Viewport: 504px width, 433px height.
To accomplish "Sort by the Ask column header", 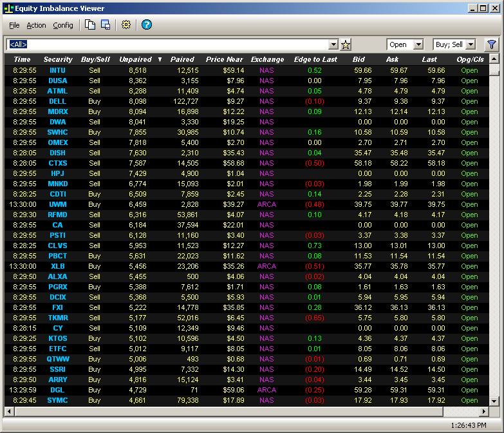I will [392, 59].
